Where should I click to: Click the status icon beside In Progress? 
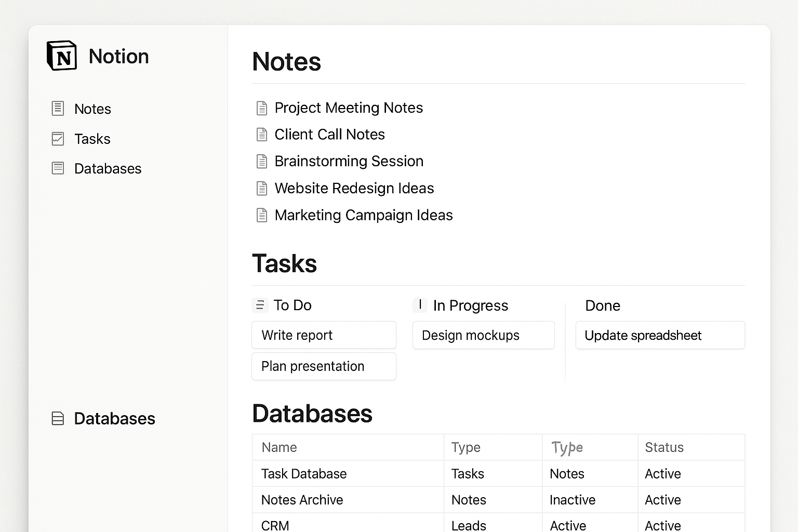(x=420, y=305)
